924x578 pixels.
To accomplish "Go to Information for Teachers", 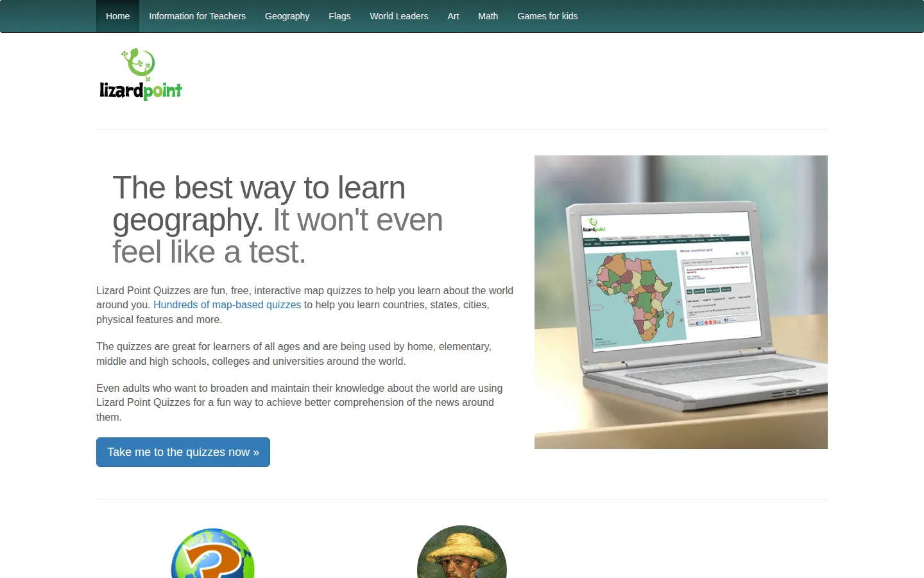I will 197,16.
